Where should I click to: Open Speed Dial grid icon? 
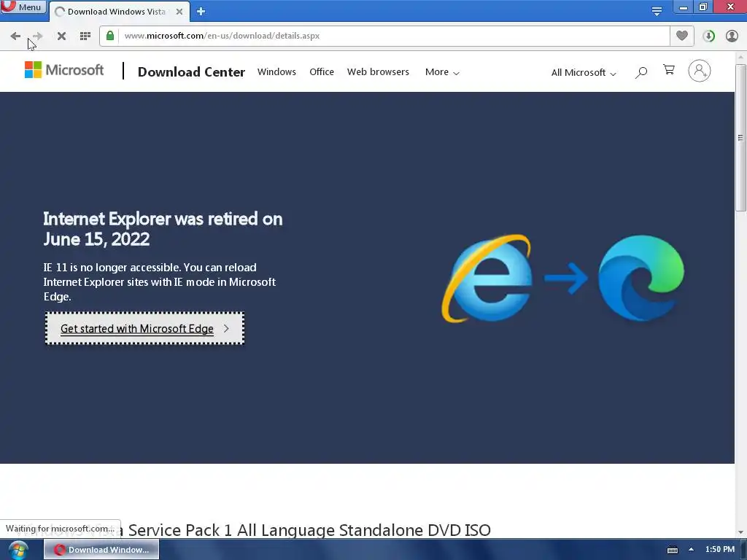pos(85,36)
